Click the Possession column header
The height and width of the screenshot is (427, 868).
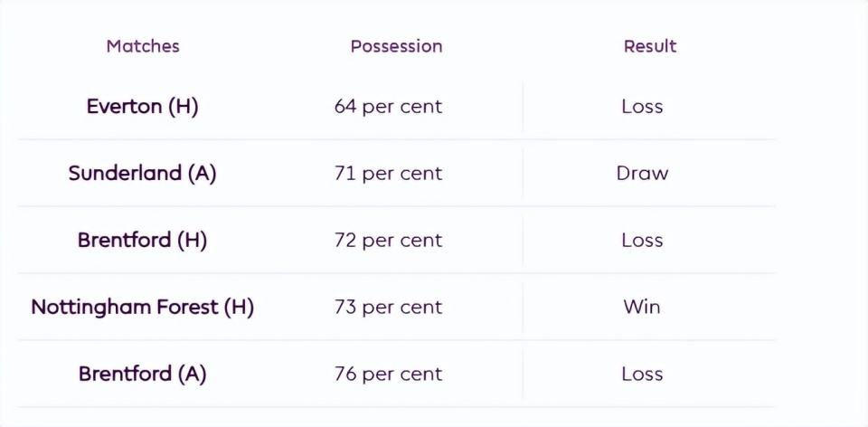point(396,46)
